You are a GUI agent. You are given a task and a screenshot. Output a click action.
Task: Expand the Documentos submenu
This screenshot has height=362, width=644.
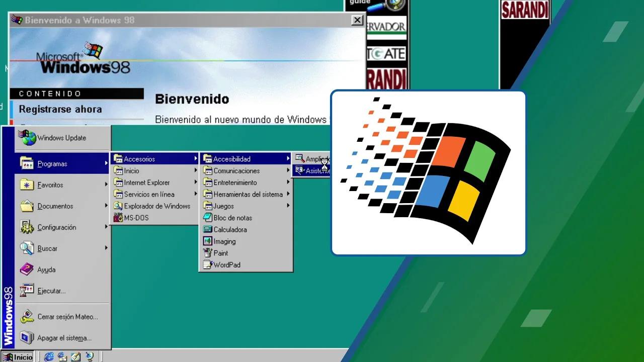[62, 206]
